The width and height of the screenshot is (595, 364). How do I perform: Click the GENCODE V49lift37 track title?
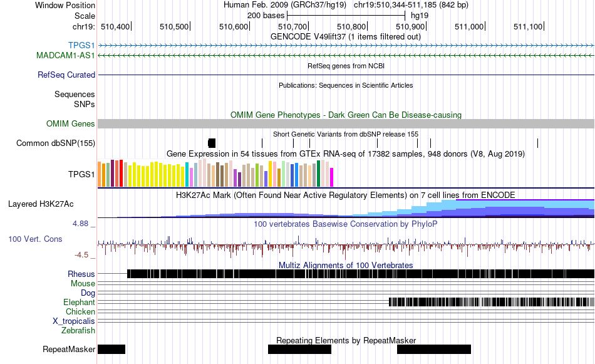click(346, 37)
